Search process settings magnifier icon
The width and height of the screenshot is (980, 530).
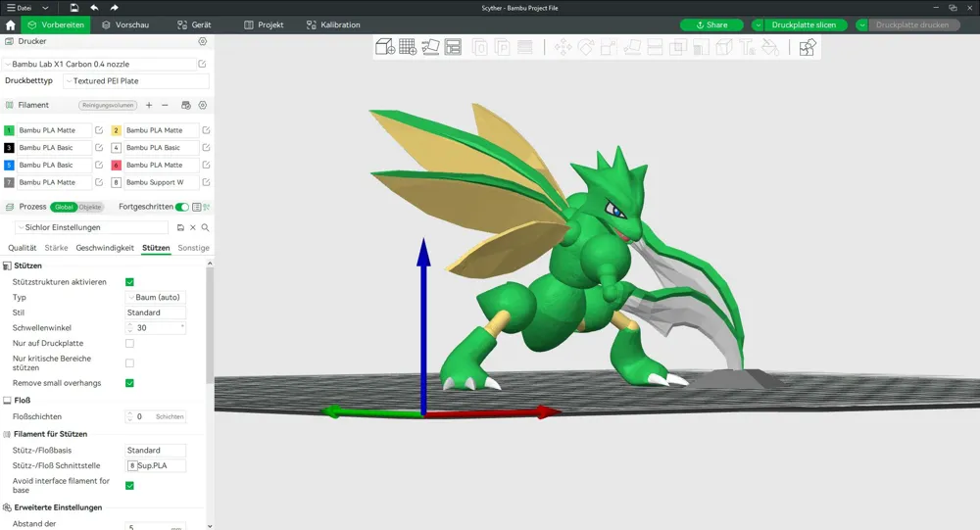pyautogui.click(x=205, y=227)
